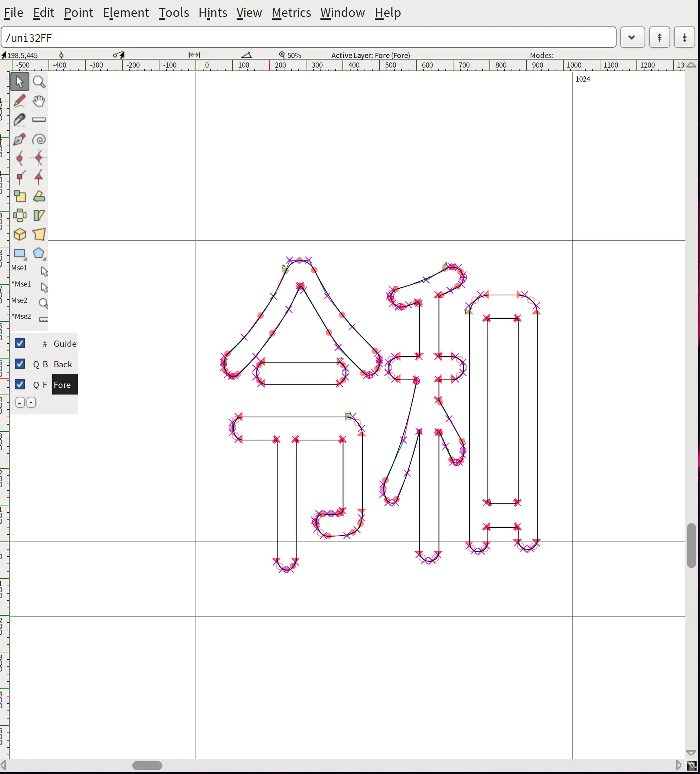Select the pen tool
The width and height of the screenshot is (700, 774).
[20, 139]
